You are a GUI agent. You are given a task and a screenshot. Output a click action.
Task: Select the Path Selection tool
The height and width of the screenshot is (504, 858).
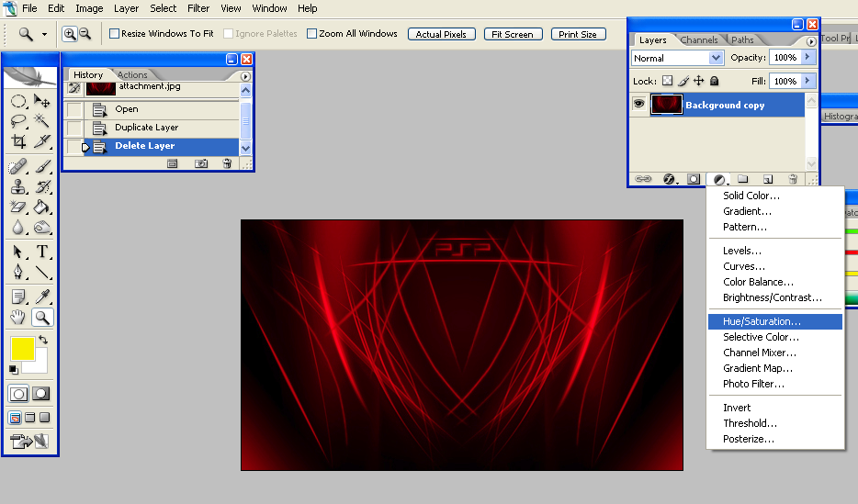click(x=18, y=252)
